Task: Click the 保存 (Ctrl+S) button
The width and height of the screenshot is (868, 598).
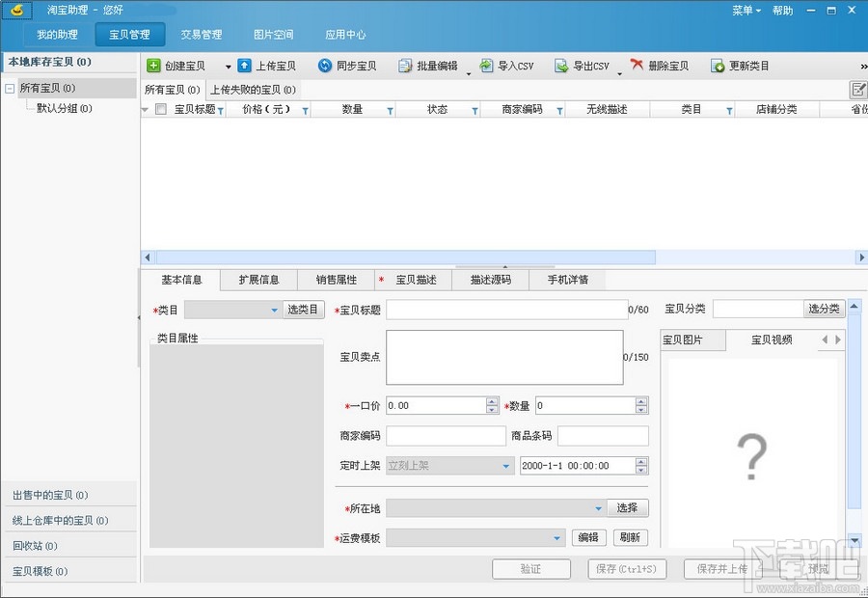Action: click(x=627, y=569)
